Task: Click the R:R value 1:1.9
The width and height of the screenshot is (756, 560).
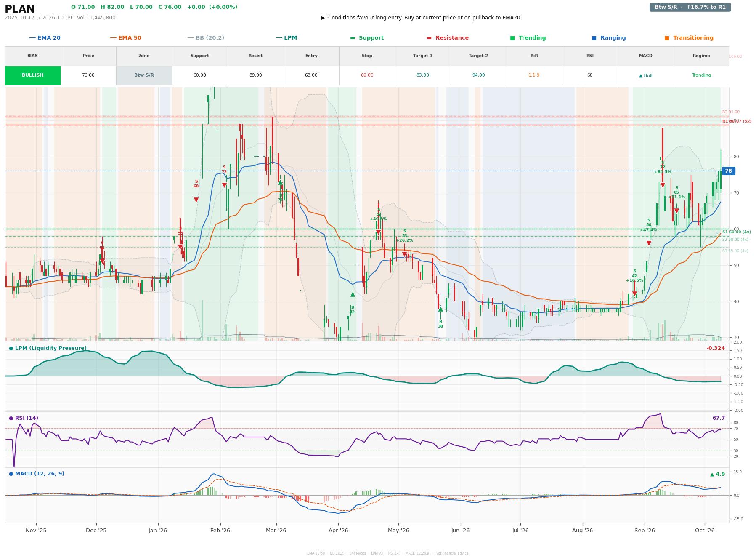Action: point(534,75)
